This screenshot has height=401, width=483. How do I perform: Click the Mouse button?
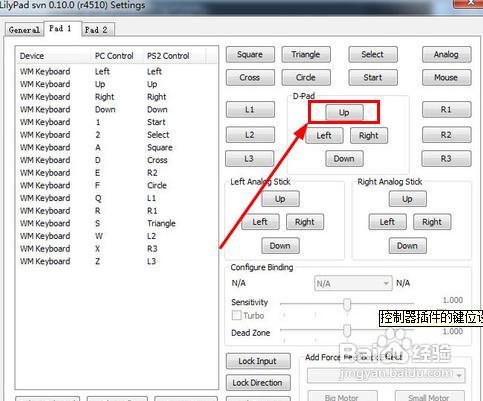coord(446,77)
